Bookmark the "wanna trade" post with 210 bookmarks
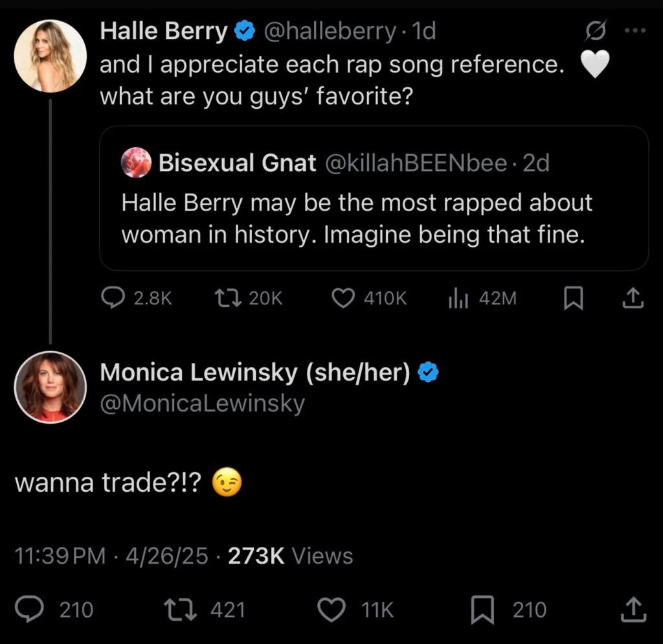This screenshot has height=644, width=663. [482, 610]
